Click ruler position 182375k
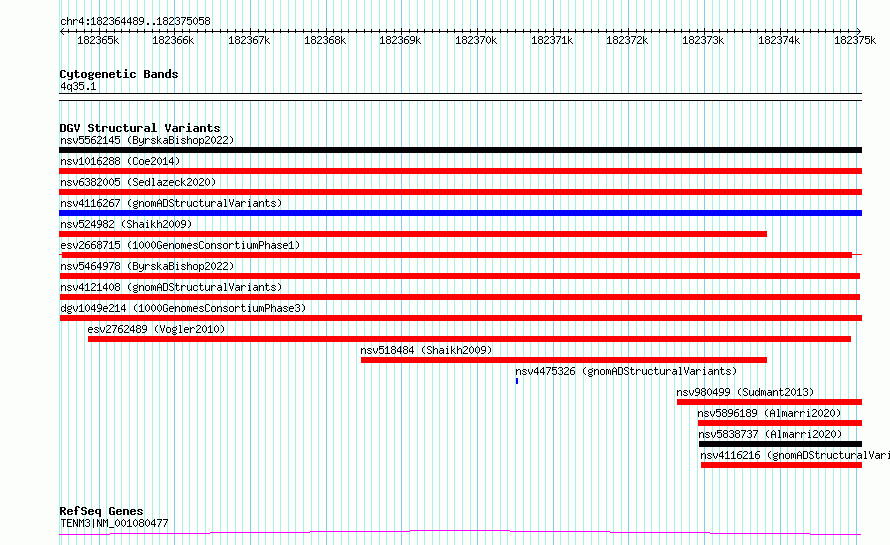 (x=855, y=40)
